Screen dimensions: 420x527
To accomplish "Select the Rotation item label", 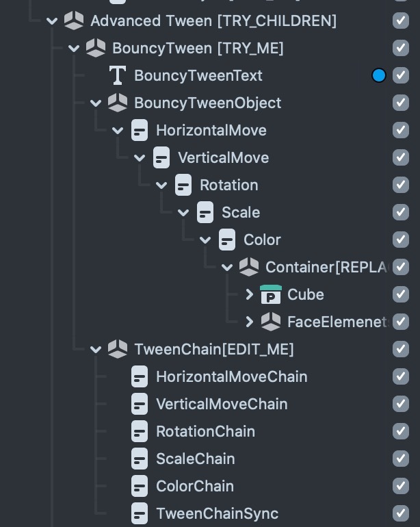I will click(228, 185).
